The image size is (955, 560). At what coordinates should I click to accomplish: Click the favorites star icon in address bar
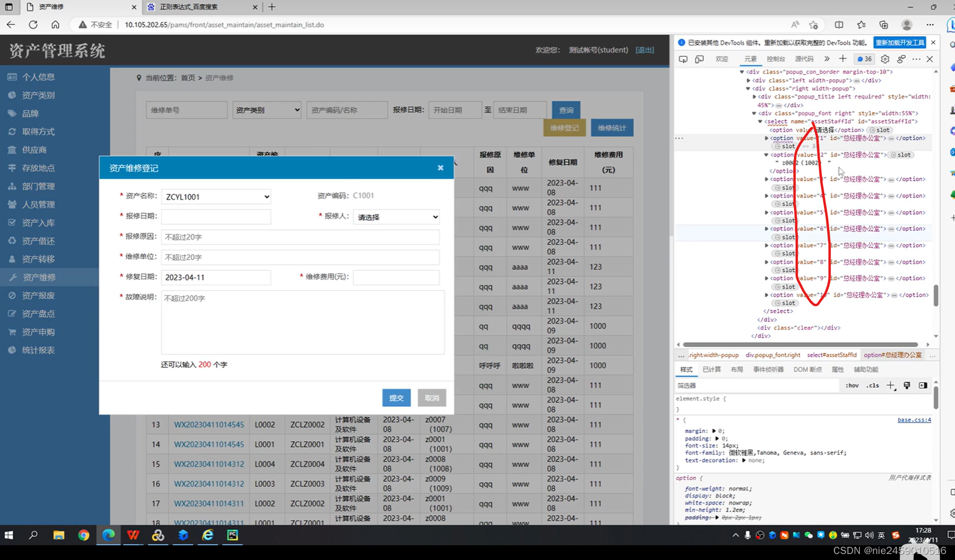click(x=814, y=25)
